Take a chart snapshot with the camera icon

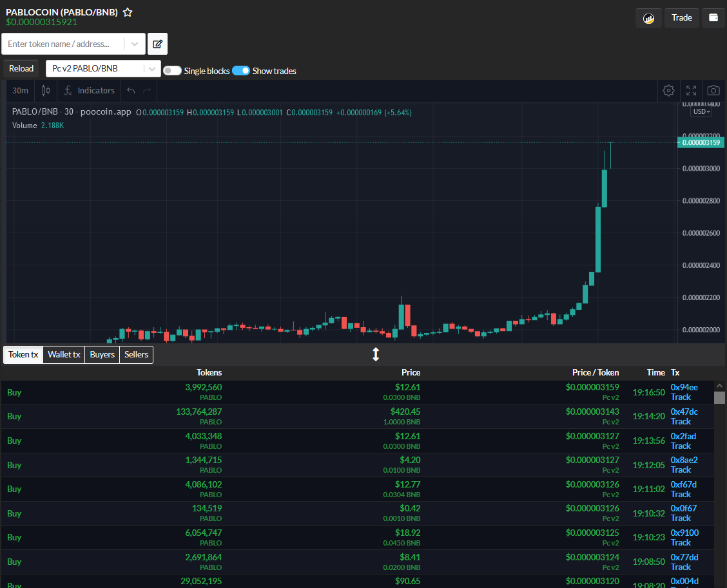click(713, 90)
